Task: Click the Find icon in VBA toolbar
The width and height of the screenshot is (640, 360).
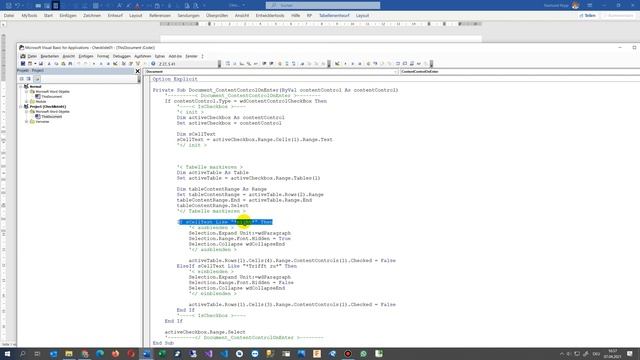Action: coord(70,64)
